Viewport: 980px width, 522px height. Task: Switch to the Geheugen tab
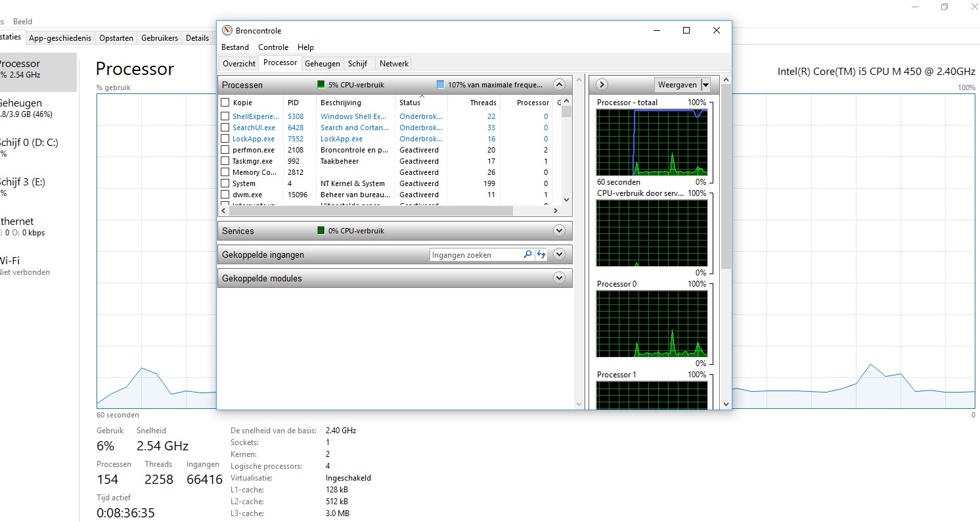click(x=322, y=64)
